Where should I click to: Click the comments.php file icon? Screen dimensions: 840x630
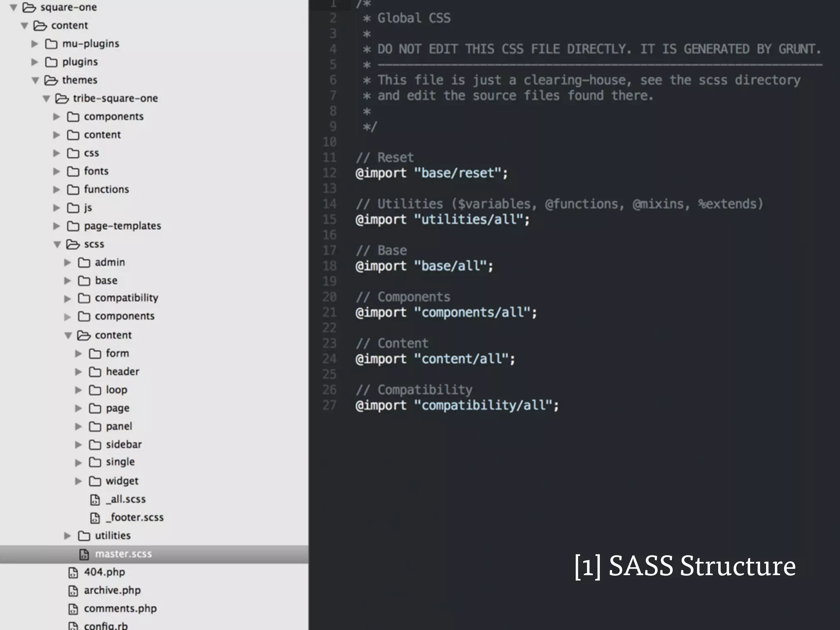[x=73, y=609]
